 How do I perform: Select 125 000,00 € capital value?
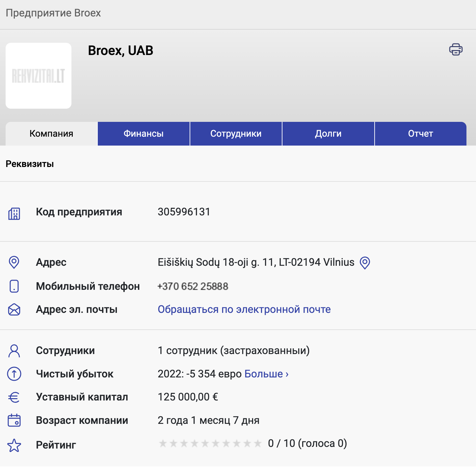(188, 397)
